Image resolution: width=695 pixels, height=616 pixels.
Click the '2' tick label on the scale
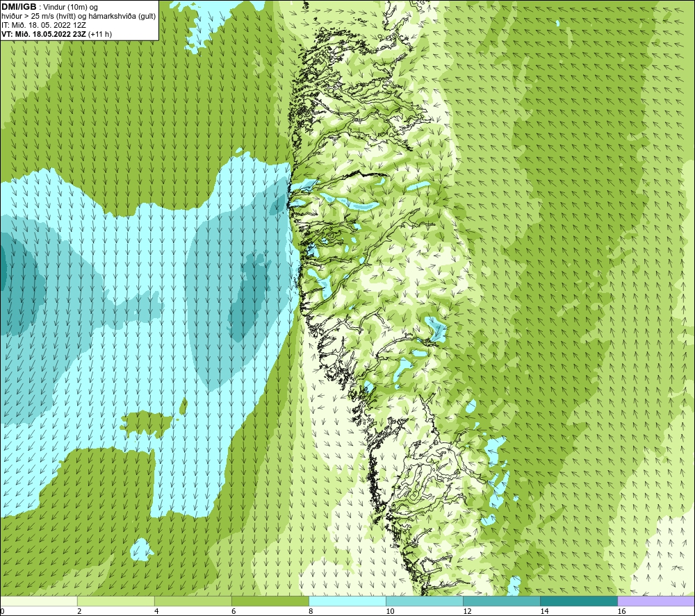point(79,612)
